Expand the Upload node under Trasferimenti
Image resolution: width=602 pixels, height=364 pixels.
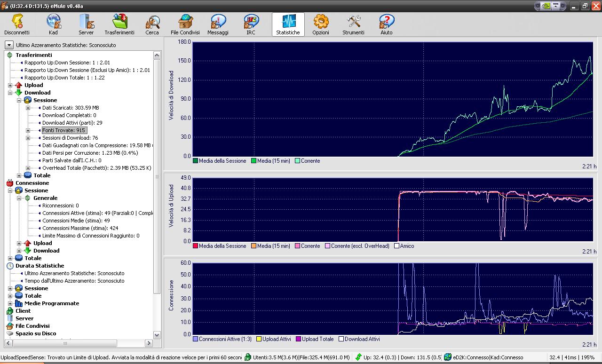[10, 85]
